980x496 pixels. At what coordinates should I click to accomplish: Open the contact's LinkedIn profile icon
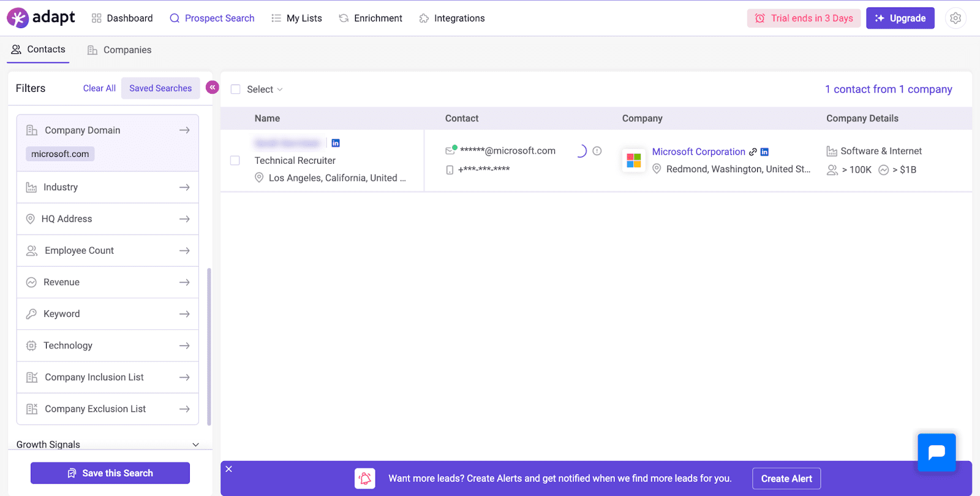[336, 143]
